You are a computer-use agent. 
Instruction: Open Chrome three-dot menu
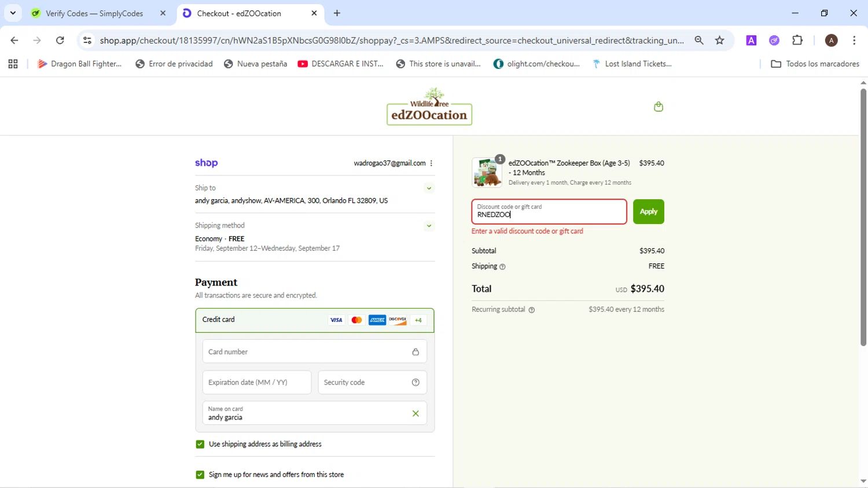(854, 40)
